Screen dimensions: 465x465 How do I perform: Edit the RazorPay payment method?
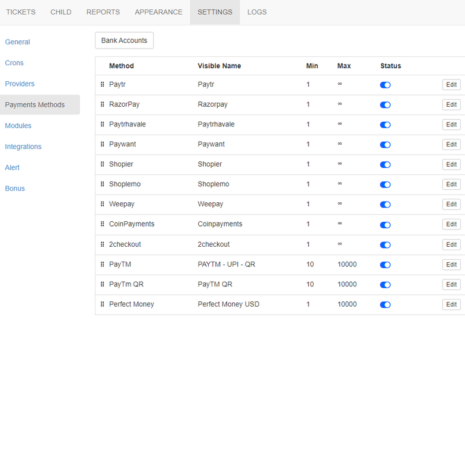(x=451, y=105)
